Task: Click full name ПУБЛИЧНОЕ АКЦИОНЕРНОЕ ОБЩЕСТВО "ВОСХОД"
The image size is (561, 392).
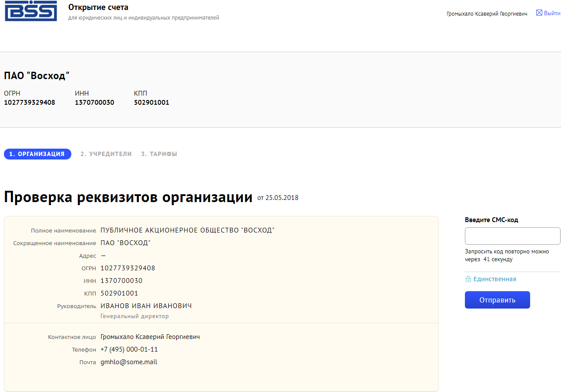Action: [187, 230]
